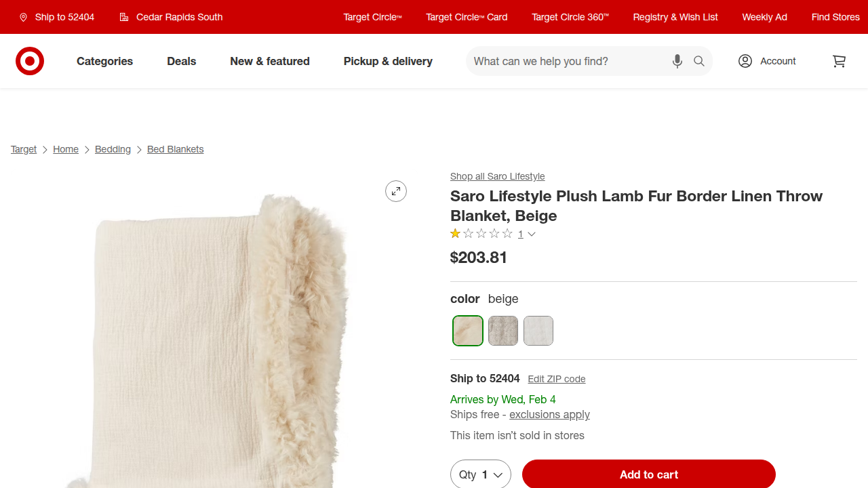Click the search magnifier icon
This screenshot has width=868, height=488.
(698, 61)
